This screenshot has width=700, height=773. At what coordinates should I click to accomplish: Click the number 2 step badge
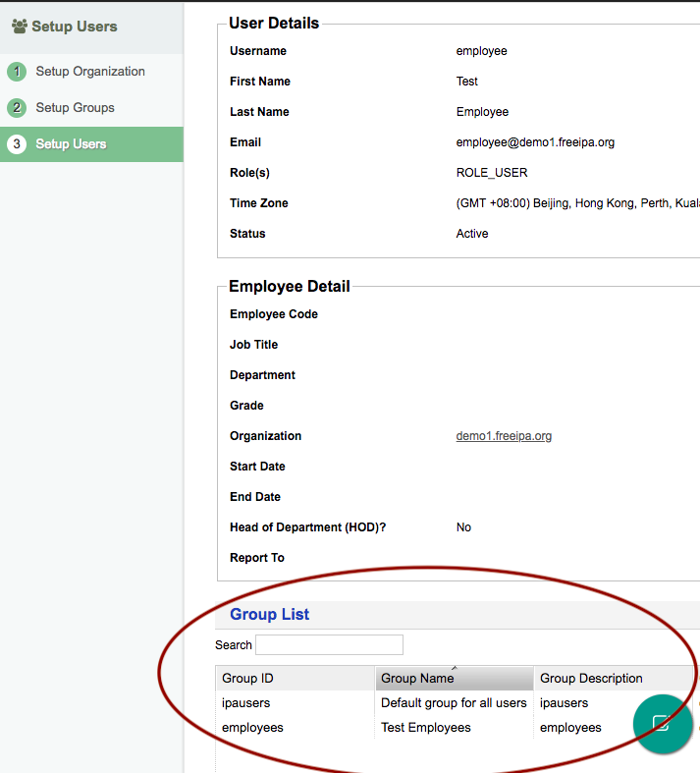tap(16, 108)
